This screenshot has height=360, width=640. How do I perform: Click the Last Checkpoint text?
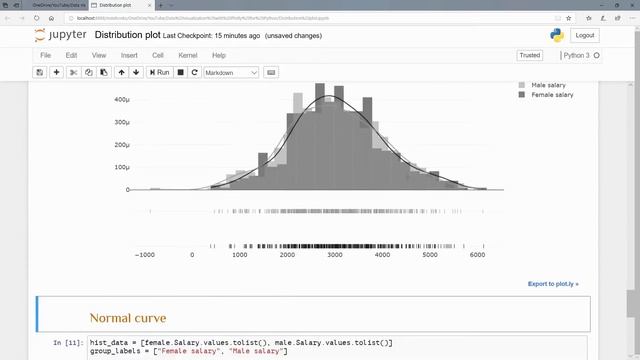(x=211, y=36)
